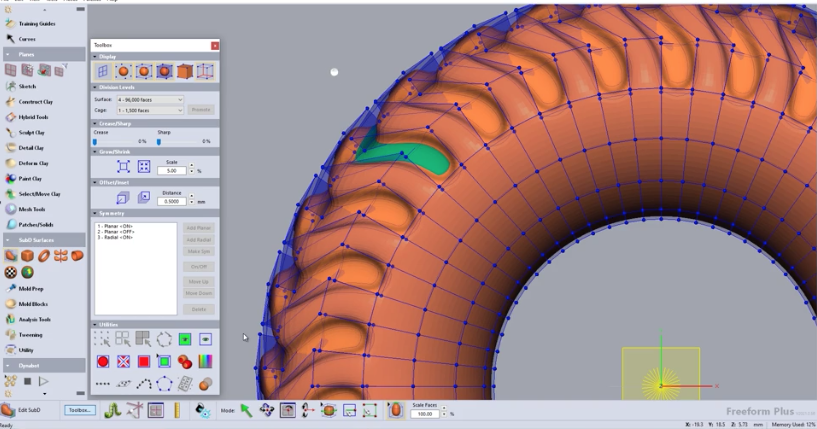Viewport: 817px width, 429px height.
Task: Toggle the move-arrows mode icon
Action: click(267, 410)
